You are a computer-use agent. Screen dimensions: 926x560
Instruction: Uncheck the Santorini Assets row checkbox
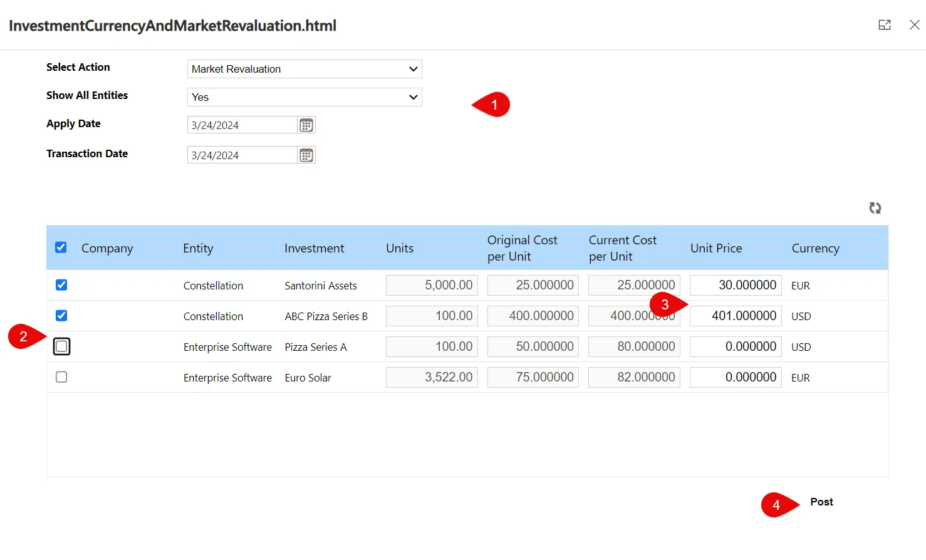(61, 285)
